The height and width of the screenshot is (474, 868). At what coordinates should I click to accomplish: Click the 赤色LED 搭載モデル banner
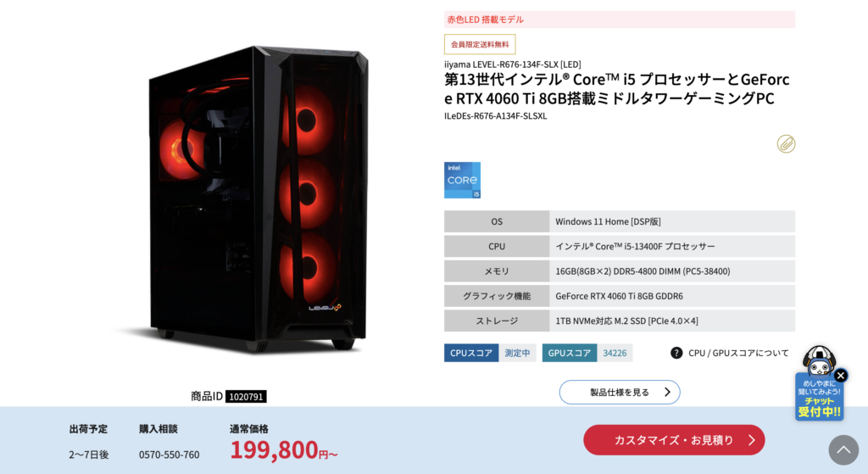[620, 20]
